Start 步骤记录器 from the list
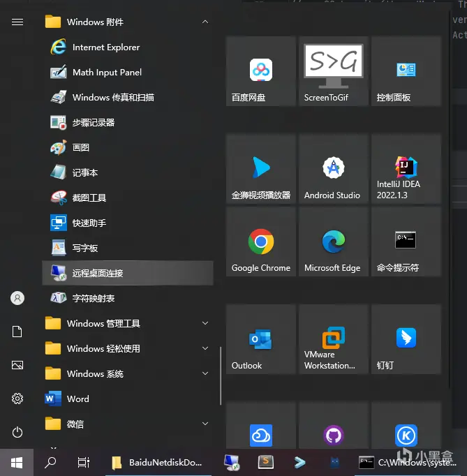Viewport: 467px width, 476px height. (128, 123)
